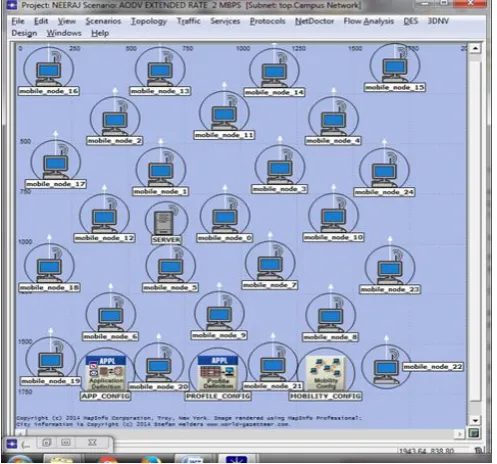497x464 pixels.
Task: Open the Protocols menu
Action: click(x=267, y=21)
